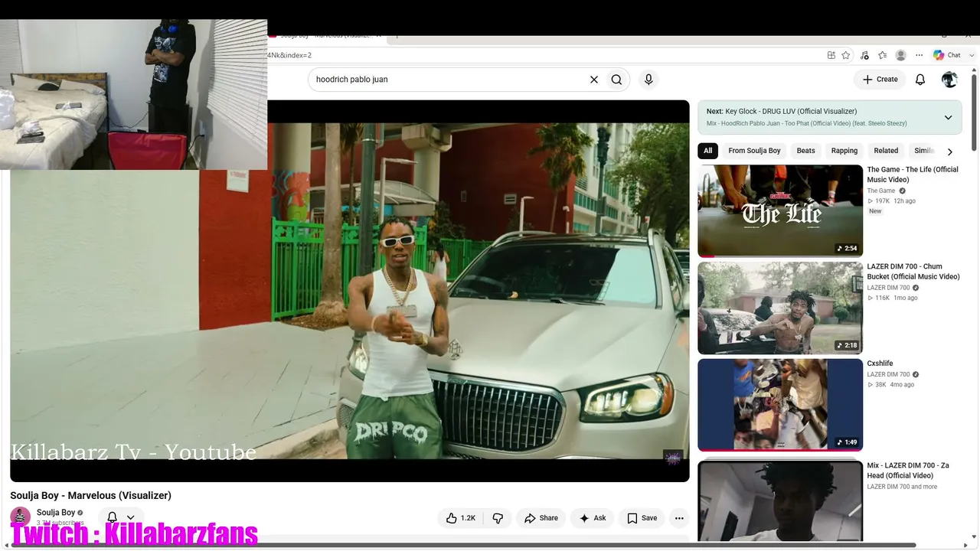This screenshot has height=551, width=980.
Task: Start voice search with the microphone
Action: point(648,80)
